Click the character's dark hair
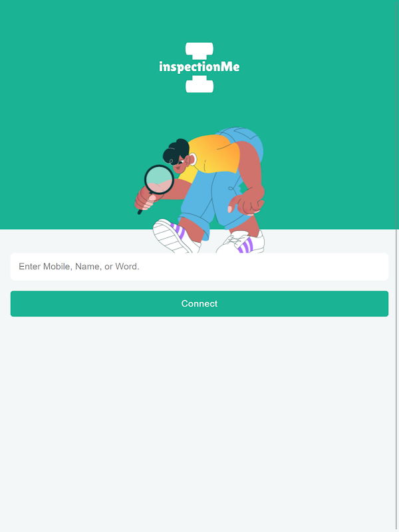 point(176,151)
